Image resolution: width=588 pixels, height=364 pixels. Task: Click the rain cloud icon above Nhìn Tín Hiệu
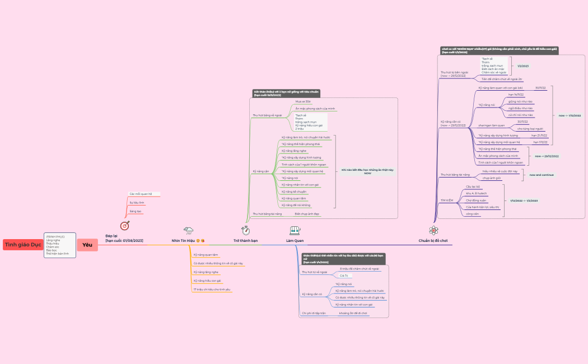click(x=188, y=230)
